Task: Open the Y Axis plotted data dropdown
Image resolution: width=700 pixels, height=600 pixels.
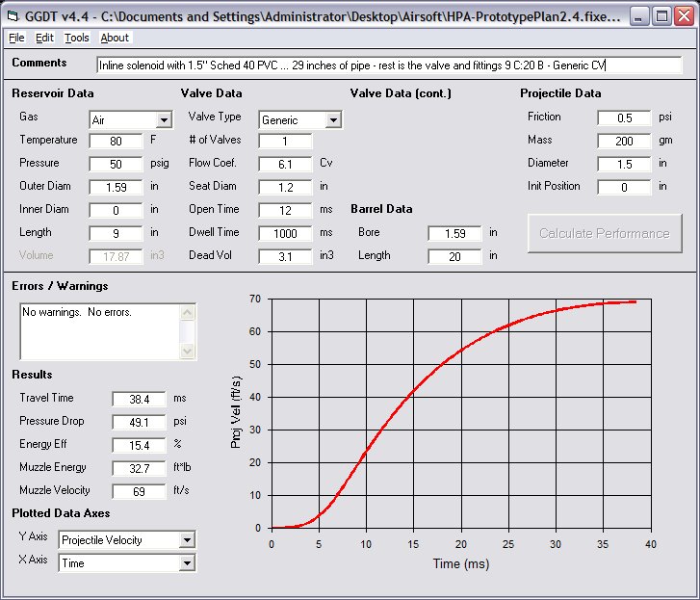Action: [x=187, y=540]
